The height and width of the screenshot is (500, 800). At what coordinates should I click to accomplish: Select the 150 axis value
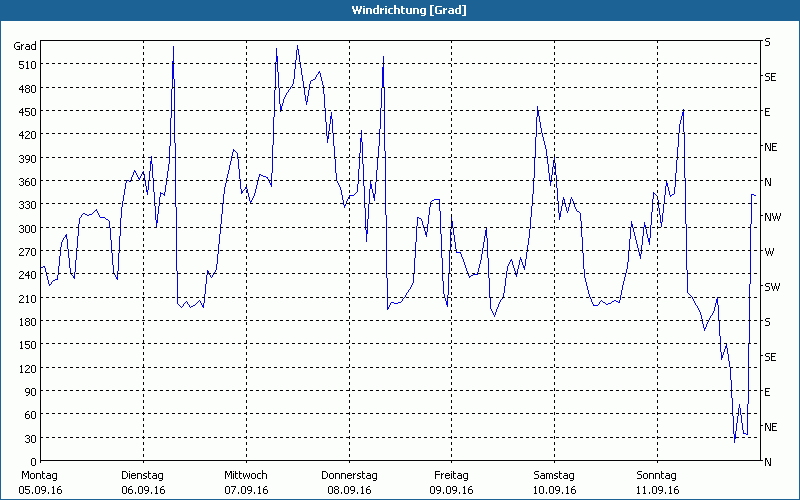pyautogui.click(x=28, y=345)
